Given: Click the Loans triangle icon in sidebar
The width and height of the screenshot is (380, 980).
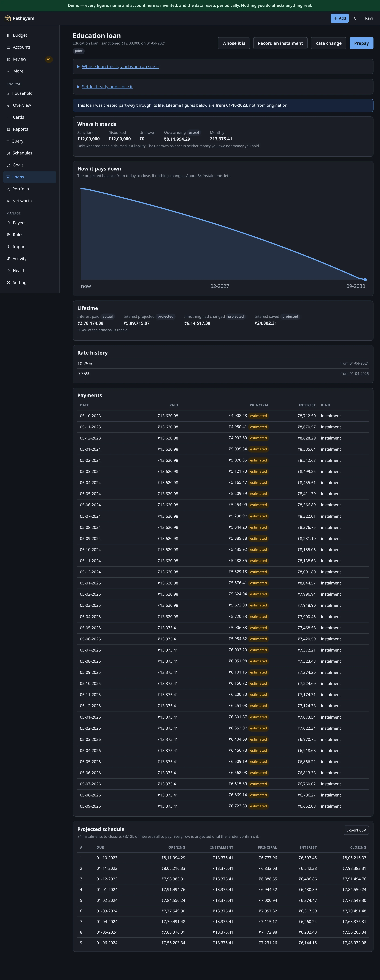Looking at the screenshot, I should coord(8,177).
